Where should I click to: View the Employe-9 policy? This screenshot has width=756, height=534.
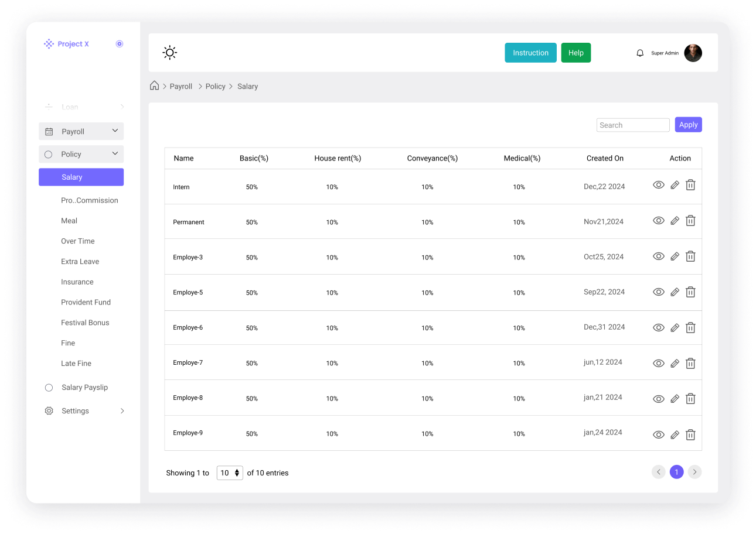point(659,435)
